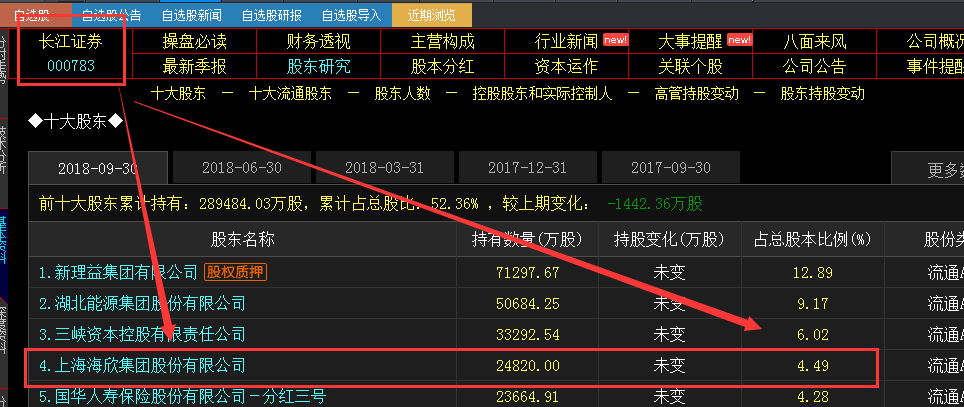Switch to the 自选股新闻 tab

(191, 15)
